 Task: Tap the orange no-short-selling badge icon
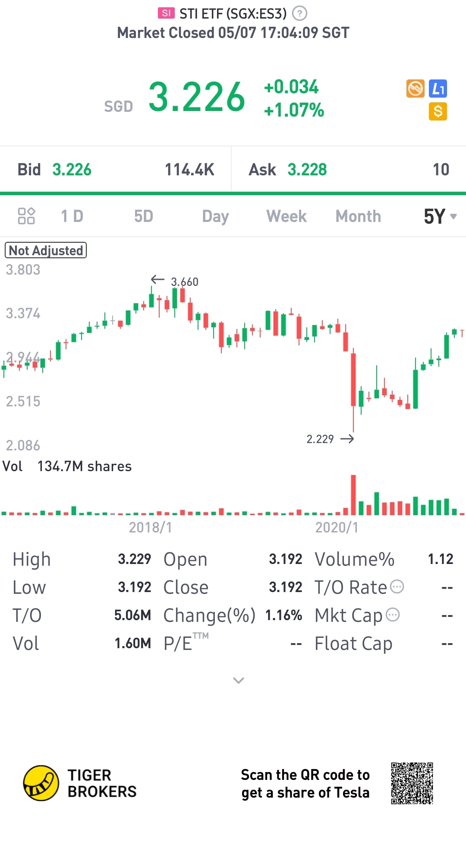pos(416,89)
